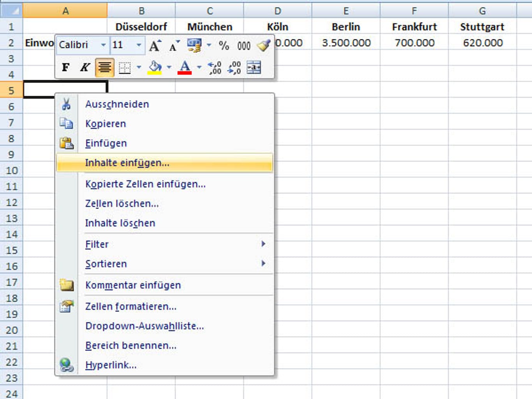532x399 pixels.
Task: Apply the yellow fill color bucket
Action: [x=155, y=68]
